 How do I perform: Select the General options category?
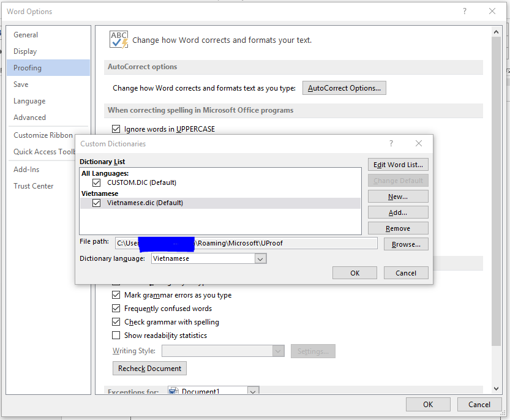26,35
